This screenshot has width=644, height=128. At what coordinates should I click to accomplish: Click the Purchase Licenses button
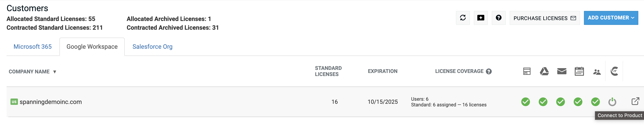[545, 18]
